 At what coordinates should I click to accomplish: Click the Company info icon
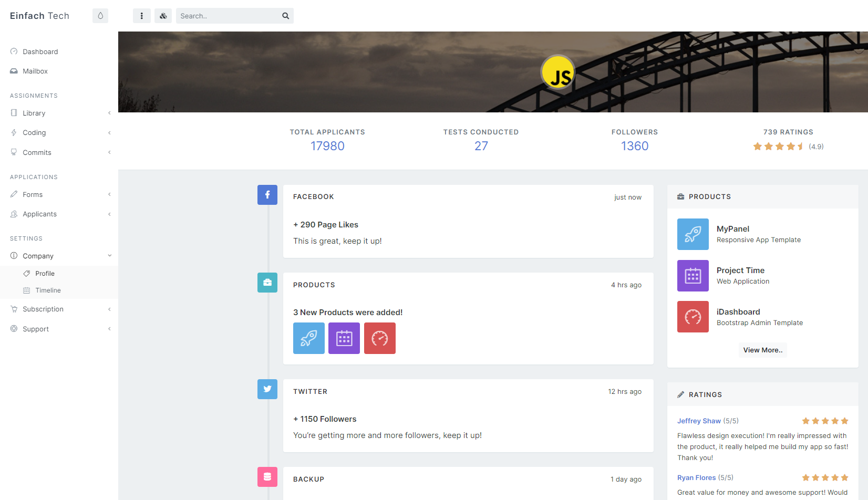14,256
